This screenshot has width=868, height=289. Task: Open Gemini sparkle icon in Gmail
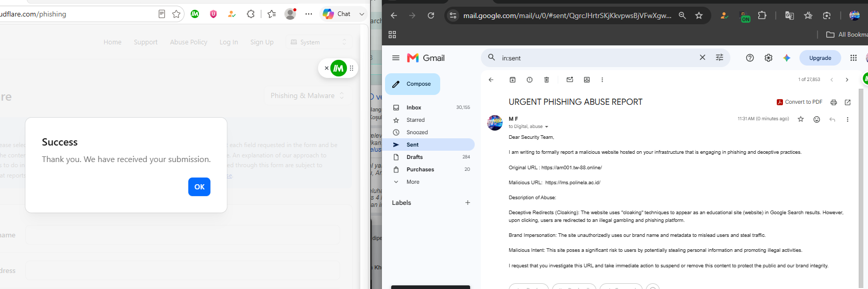(x=787, y=58)
